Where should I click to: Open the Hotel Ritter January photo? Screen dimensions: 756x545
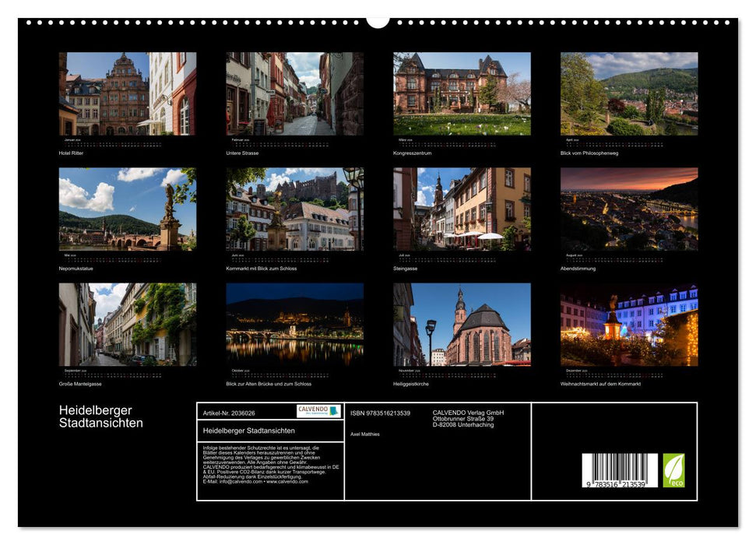[128, 94]
